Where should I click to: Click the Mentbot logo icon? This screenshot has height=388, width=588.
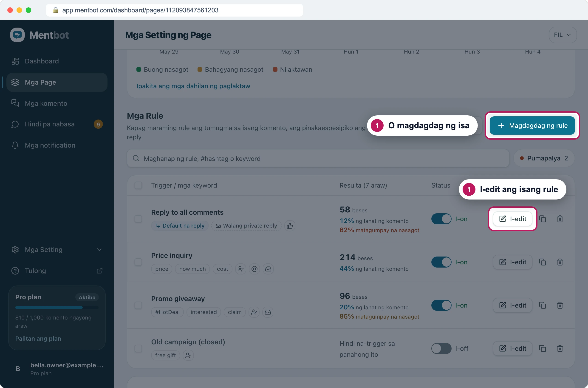[17, 35]
